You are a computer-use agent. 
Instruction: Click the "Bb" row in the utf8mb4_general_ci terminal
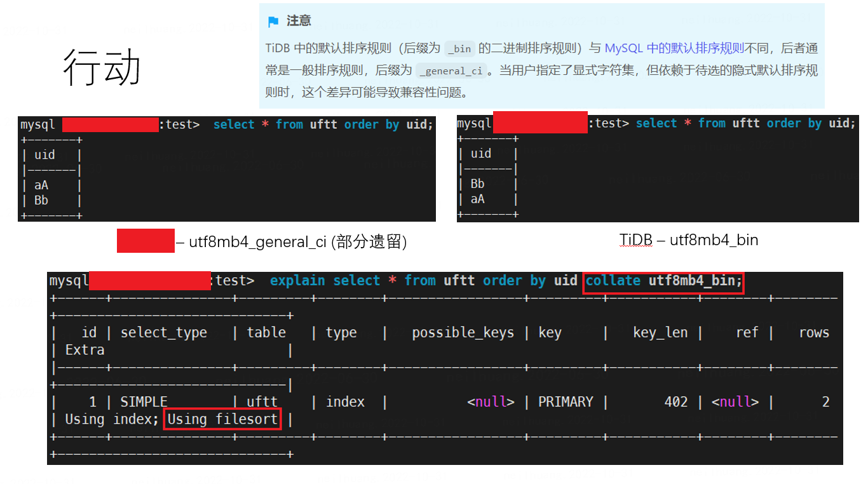(x=41, y=201)
